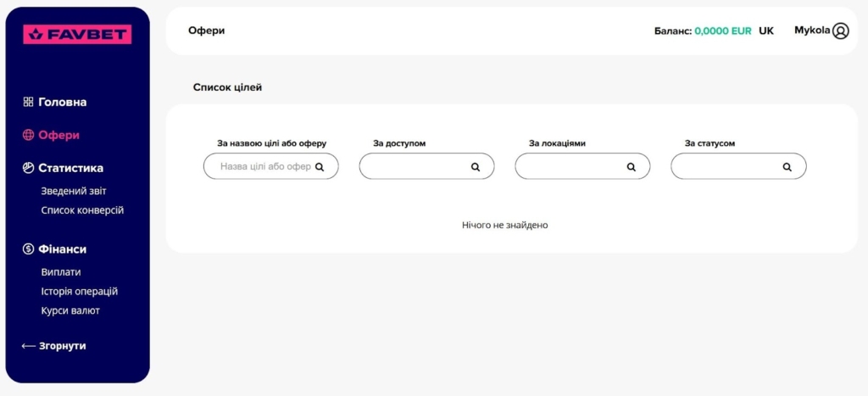This screenshot has width=868, height=396.
Task: Go to Зведений звіт in sidebar
Action: 74,191
